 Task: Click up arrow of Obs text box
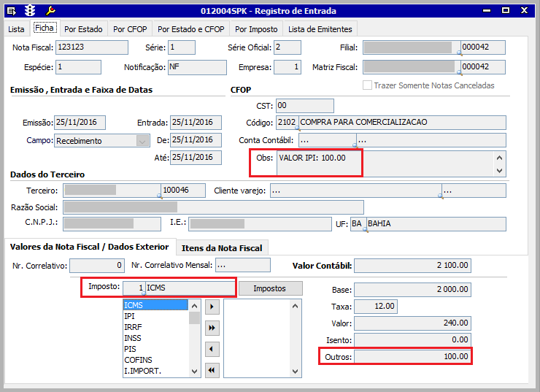coord(499,158)
